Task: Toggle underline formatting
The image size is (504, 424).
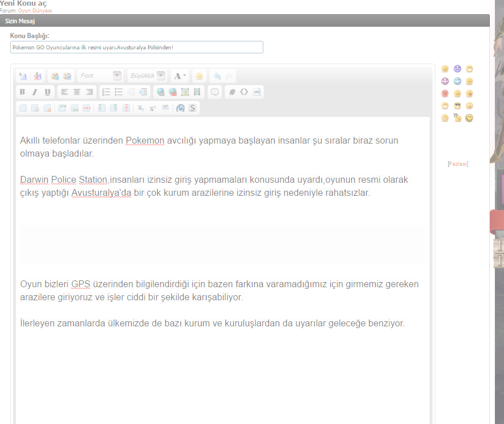Action: click(47, 92)
